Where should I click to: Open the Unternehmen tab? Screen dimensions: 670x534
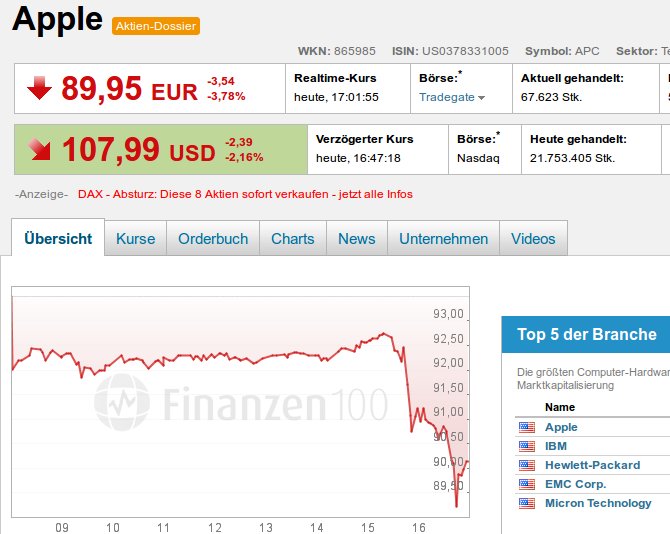click(443, 239)
